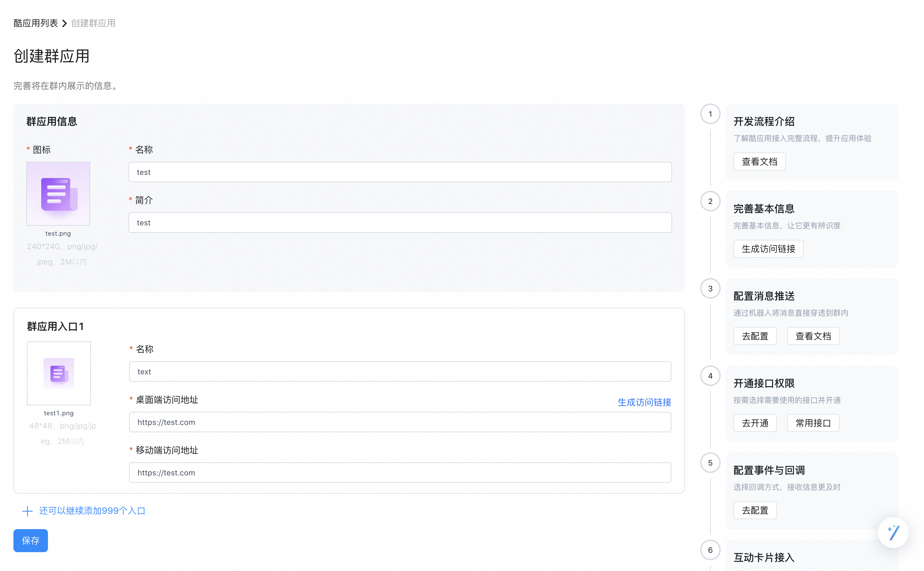924x571 pixels.
Task: Click the plus icon to add entry
Action: pyautogui.click(x=27, y=511)
